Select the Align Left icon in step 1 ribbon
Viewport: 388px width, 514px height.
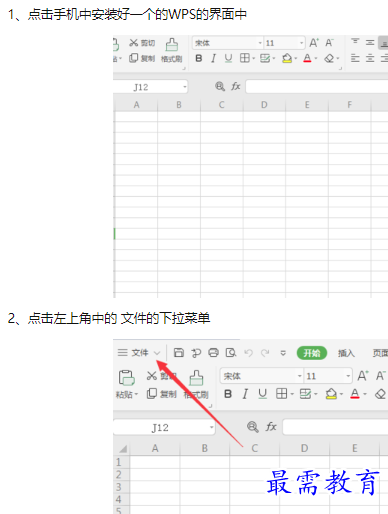(x=355, y=58)
